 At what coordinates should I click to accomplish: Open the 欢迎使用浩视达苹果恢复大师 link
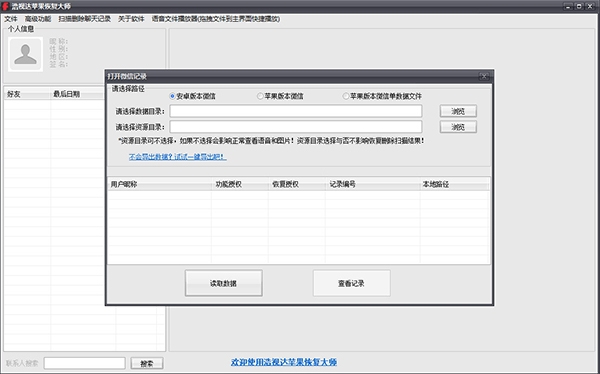click(284, 362)
